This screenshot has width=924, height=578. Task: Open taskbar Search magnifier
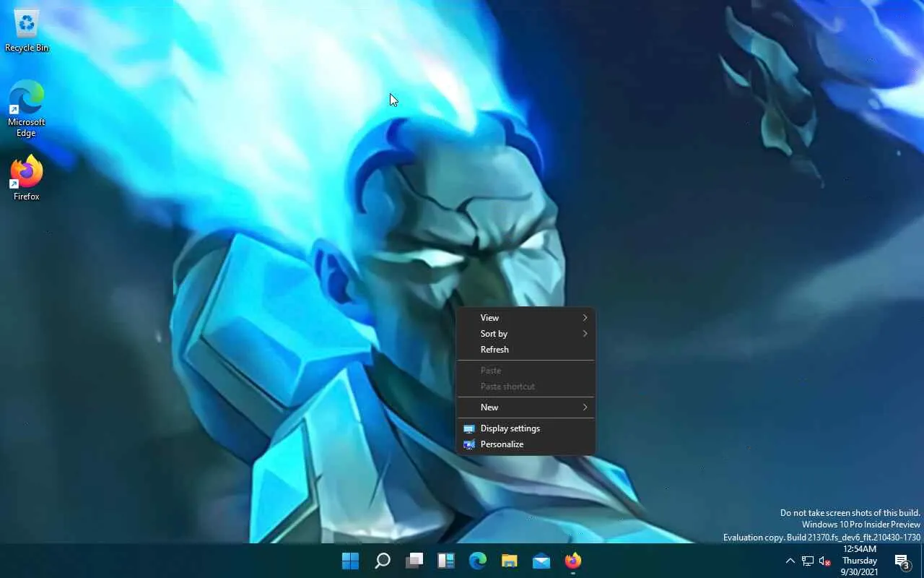pyautogui.click(x=383, y=561)
